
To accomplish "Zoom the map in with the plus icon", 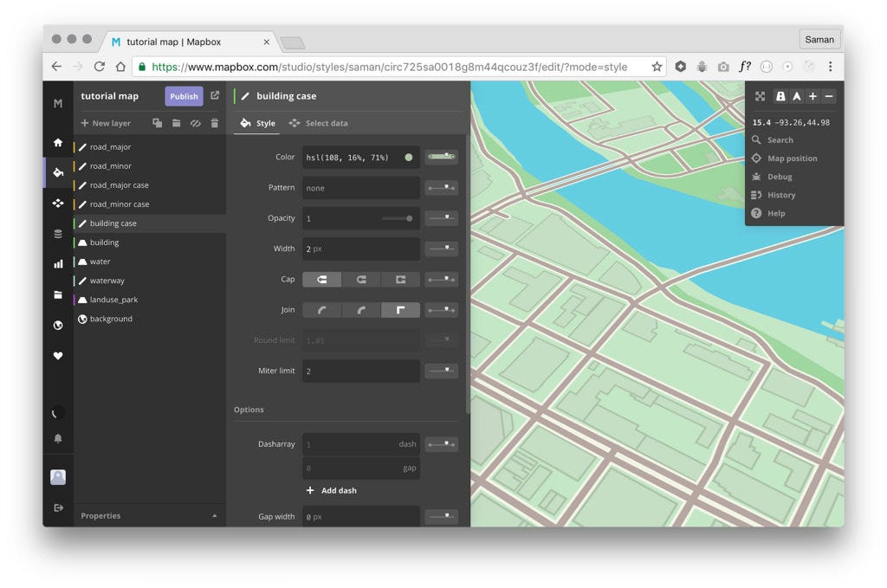I will tap(813, 96).
